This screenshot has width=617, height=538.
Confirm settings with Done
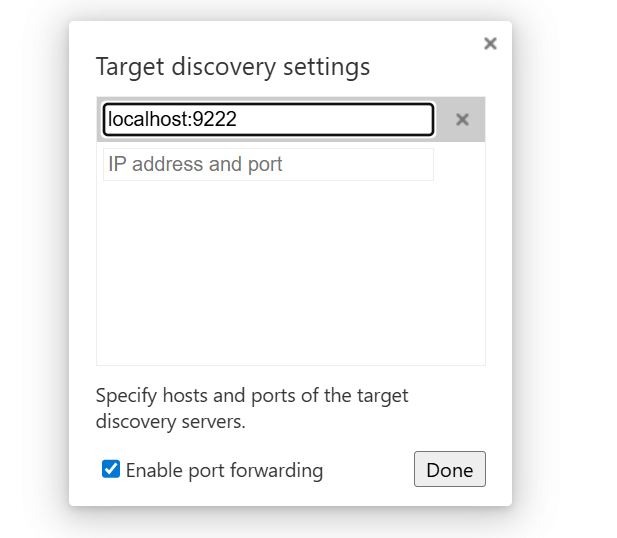(x=449, y=470)
